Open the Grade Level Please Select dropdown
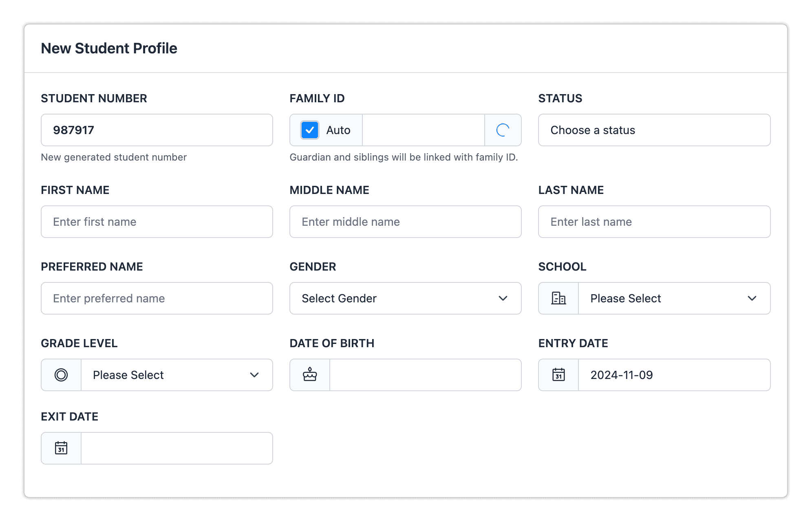Image resolution: width=812 pixels, height=522 pixels. click(x=177, y=375)
